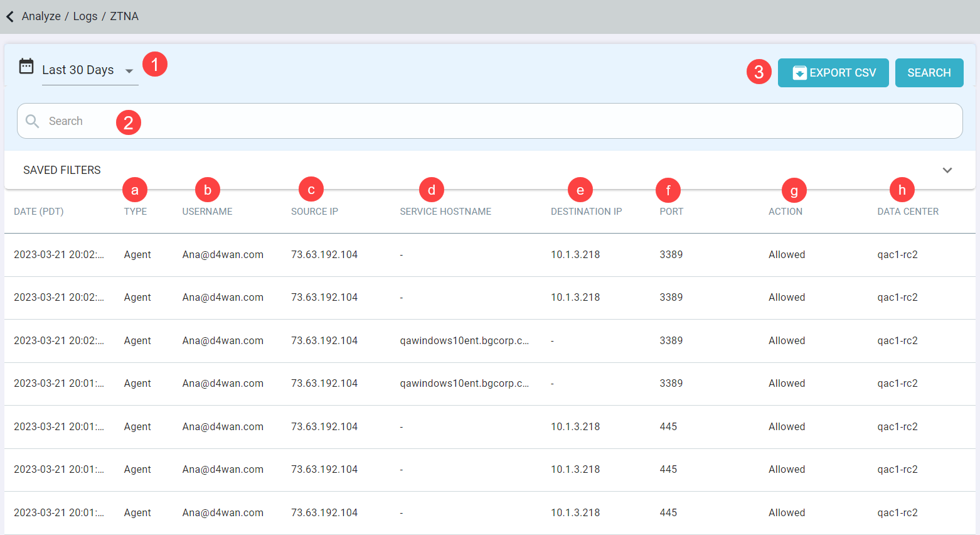Viewport: 980px width, 535px height.
Task: Click the username Ana@d4wan.com in the first row
Action: (x=223, y=254)
